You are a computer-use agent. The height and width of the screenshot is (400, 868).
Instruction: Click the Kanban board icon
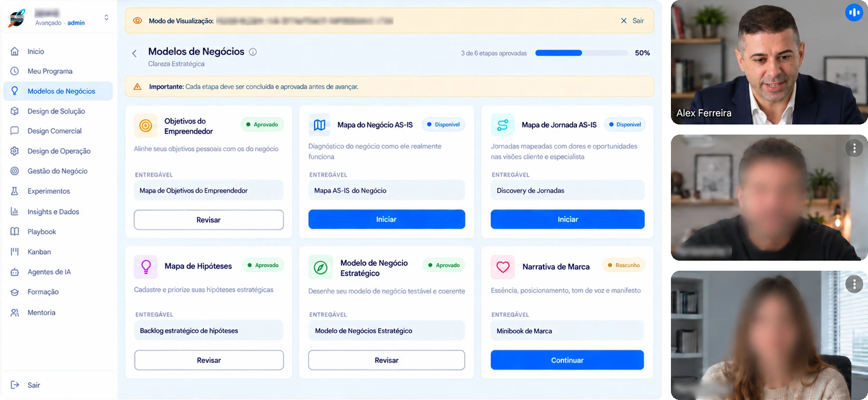click(15, 252)
